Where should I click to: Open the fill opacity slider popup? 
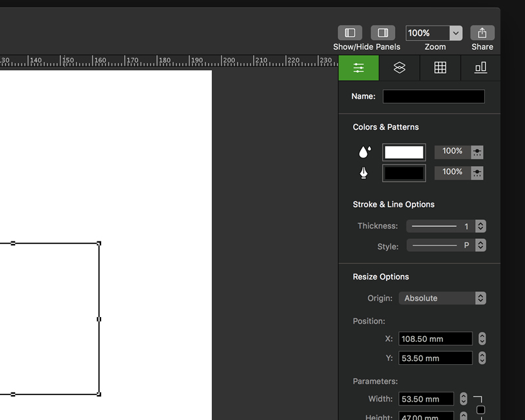[x=477, y=152]
